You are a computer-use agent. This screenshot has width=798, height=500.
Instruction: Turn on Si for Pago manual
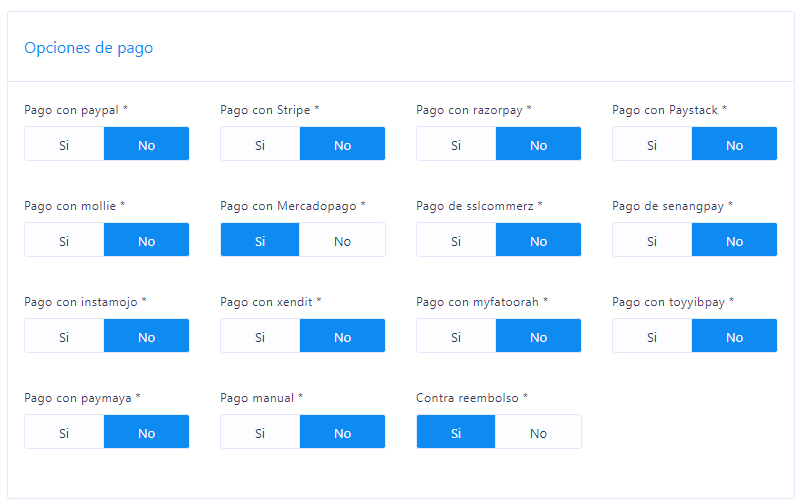pos(260,432)
